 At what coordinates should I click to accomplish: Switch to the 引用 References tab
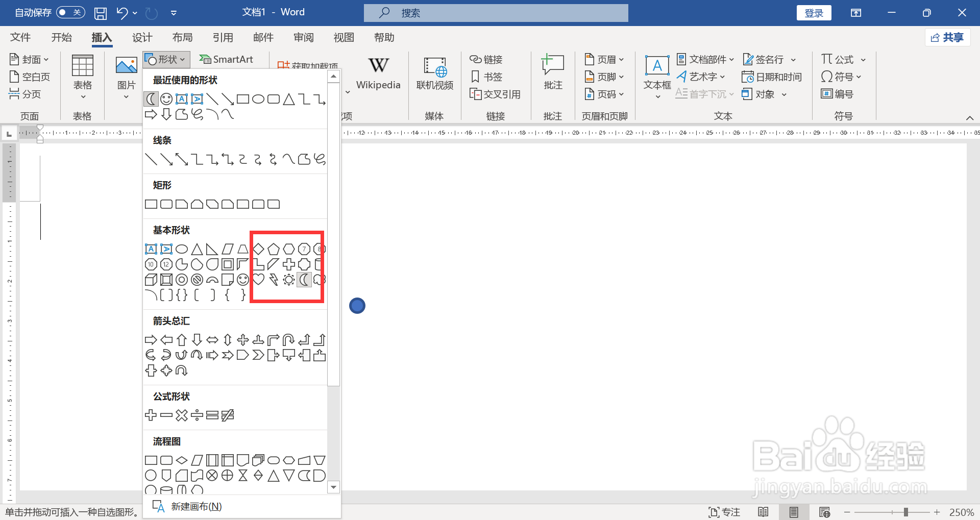pyautogui.click(x=223, y=37)
